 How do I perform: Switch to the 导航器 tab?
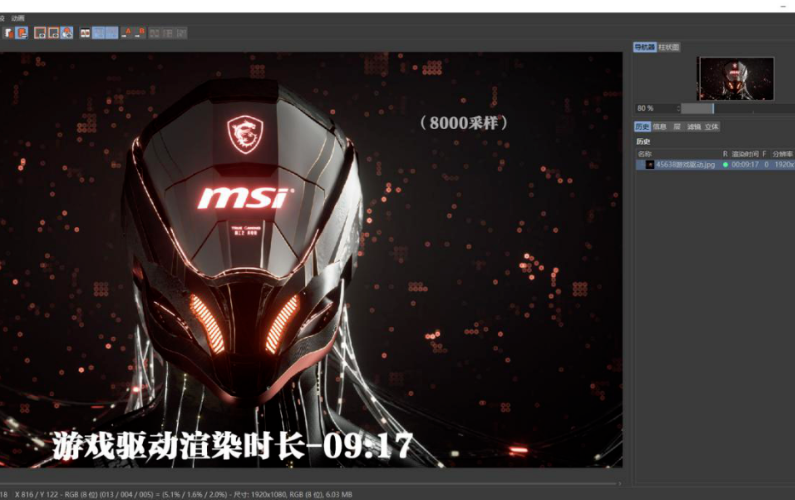[x=644, y=47]
